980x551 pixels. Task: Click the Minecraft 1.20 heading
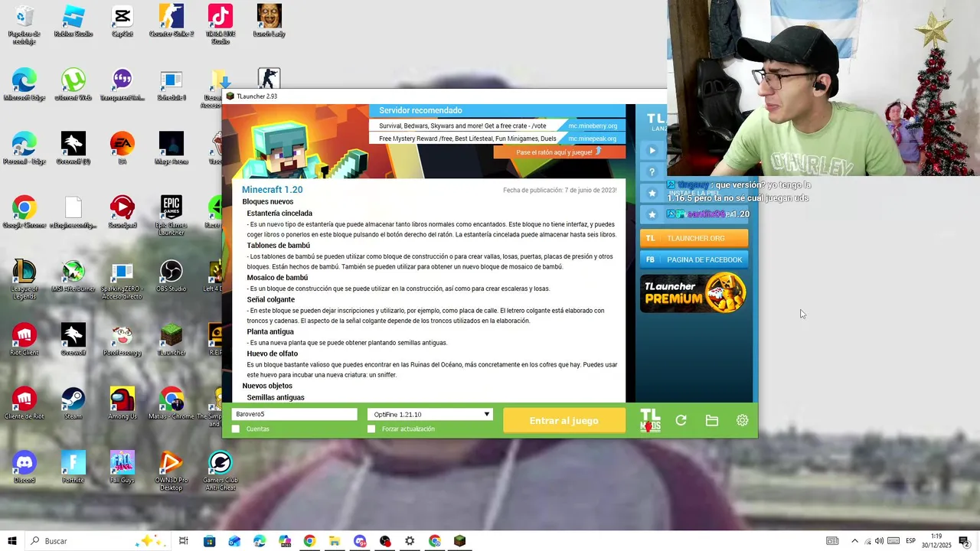click(x=272, y=190)
